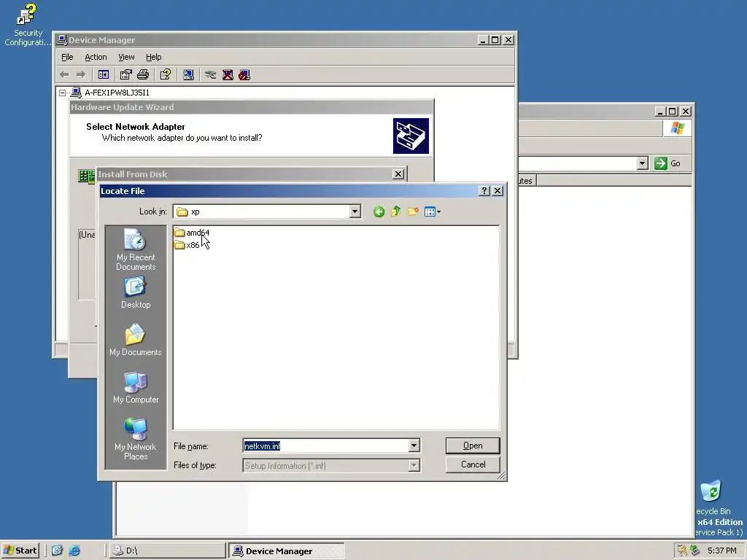Launch Internet Explorer from quick launch
The height and width of the screenshot is (560, 747).
tap(74, 551)
